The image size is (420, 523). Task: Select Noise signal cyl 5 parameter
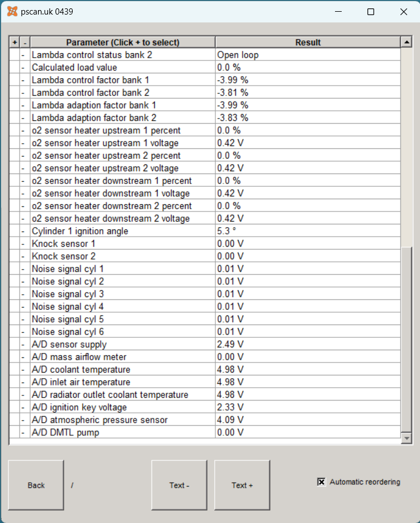(123, 319)
